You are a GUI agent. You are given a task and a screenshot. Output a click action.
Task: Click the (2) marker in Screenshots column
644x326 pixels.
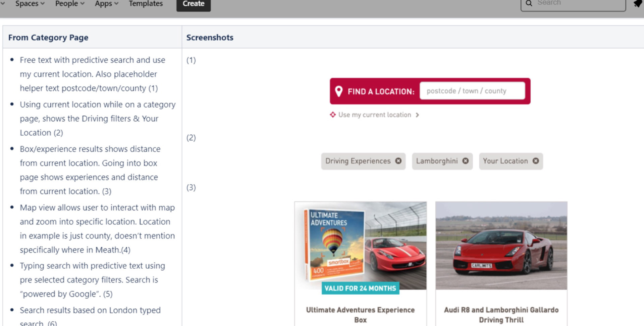point(191,138)
